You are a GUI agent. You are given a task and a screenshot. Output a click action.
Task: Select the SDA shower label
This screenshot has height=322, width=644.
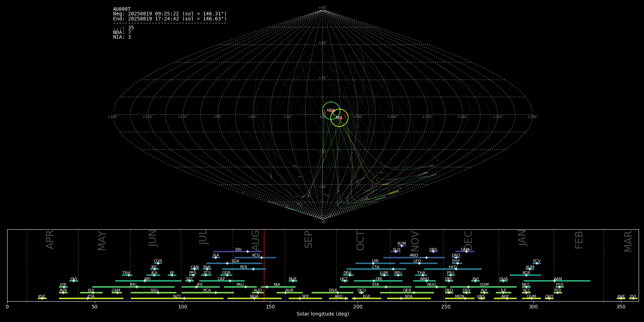[235, 261]
